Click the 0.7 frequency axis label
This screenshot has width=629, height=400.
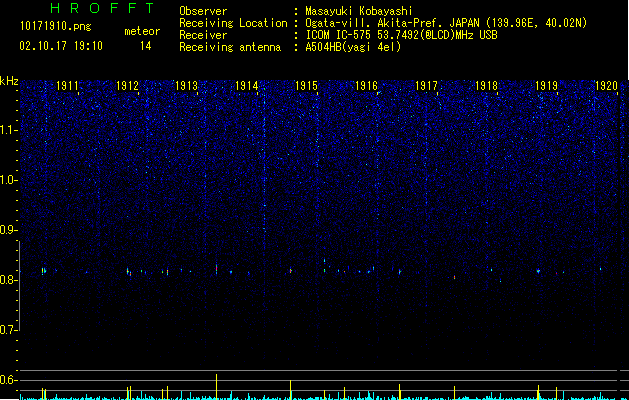coord(9,330)
